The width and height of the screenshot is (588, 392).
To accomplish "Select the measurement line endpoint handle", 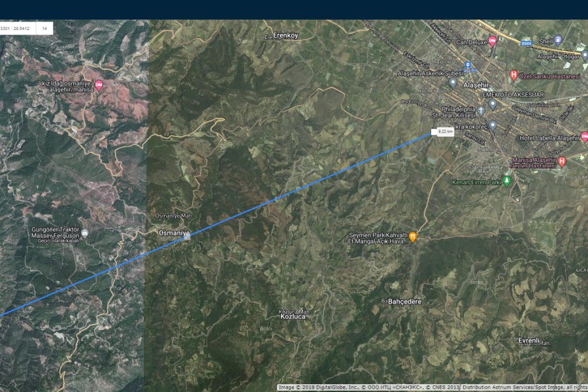I will [x=434, y=132].
